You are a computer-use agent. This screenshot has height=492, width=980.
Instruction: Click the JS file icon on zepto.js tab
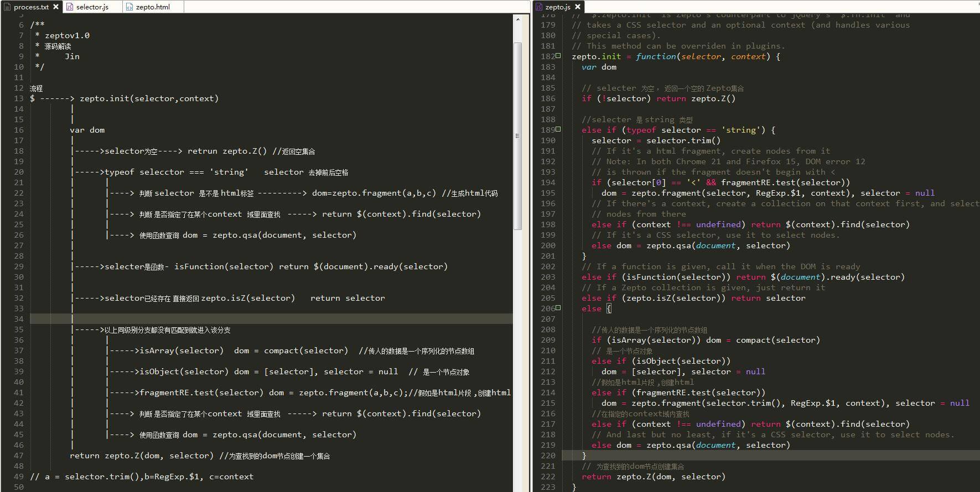pos(539,7)
